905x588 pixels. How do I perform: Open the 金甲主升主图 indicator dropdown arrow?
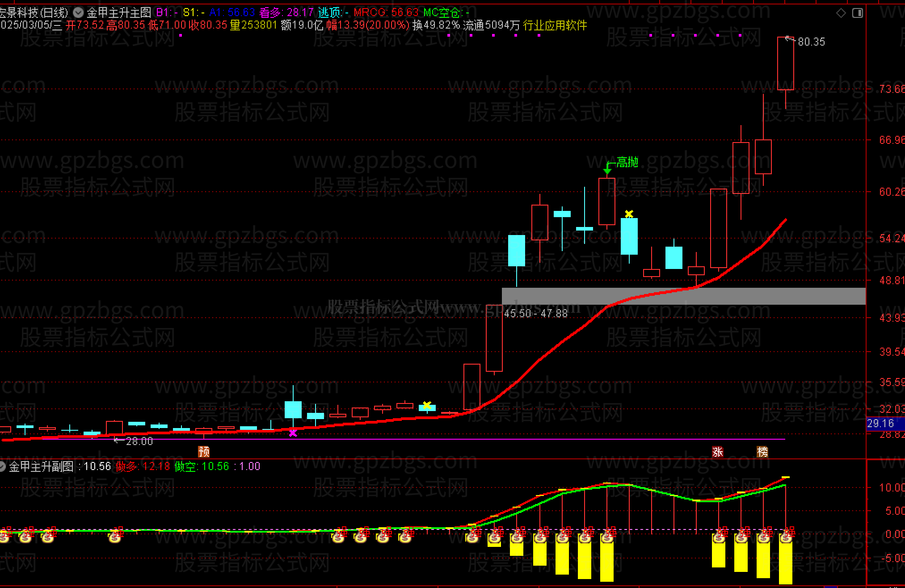click(x=78, y=13)
